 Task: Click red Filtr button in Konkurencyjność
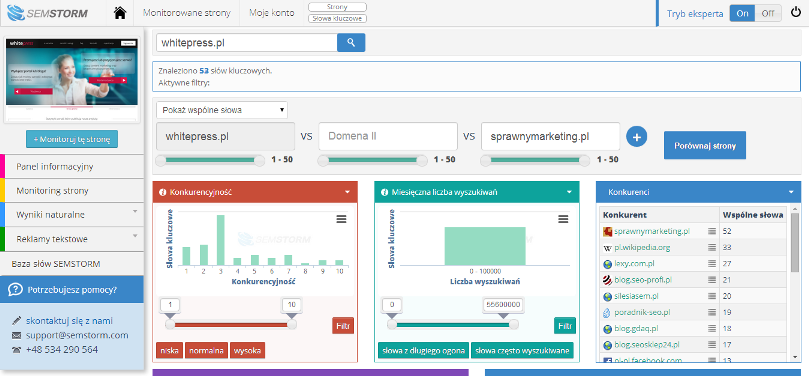click(x=343, y=326)
